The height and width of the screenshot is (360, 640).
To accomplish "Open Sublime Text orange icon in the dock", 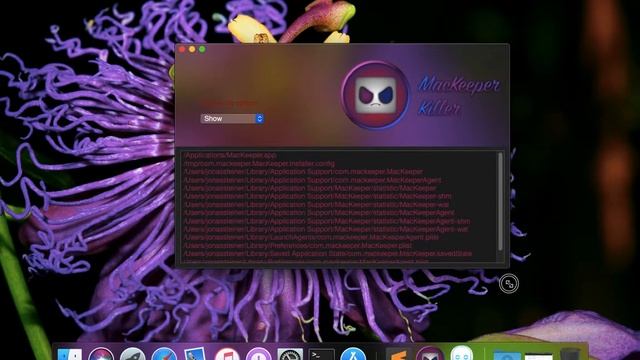I will coord(398,354).
